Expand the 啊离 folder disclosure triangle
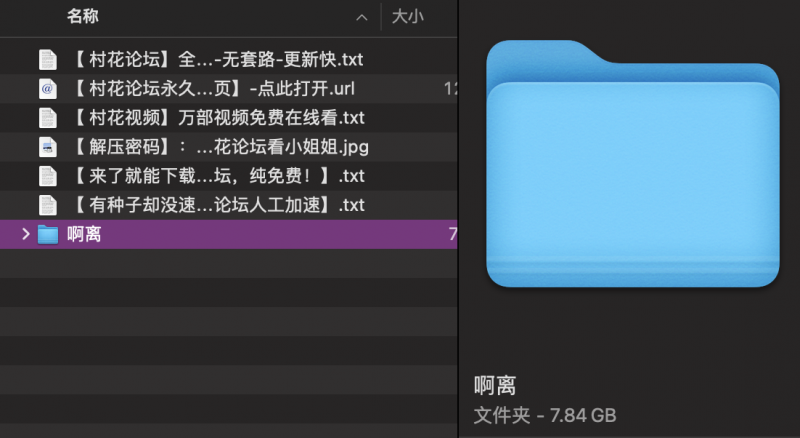The image size is (800, 438). (25, 235)
